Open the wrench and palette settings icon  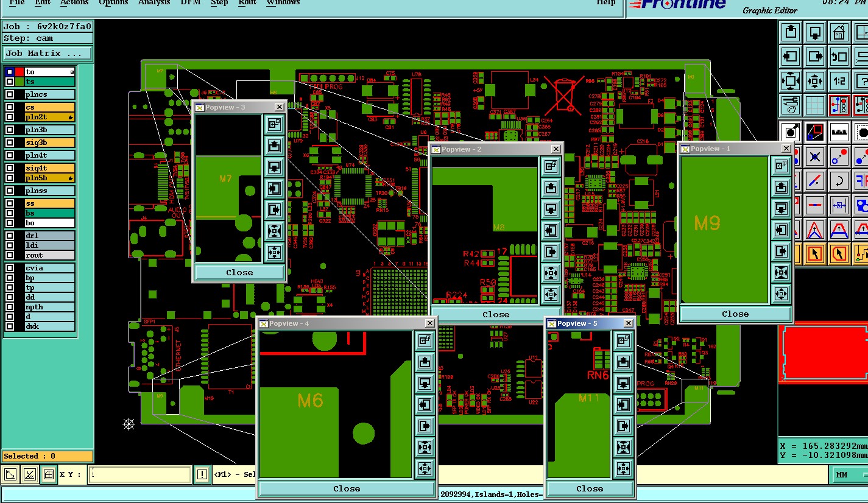click(x=791, y=105)
